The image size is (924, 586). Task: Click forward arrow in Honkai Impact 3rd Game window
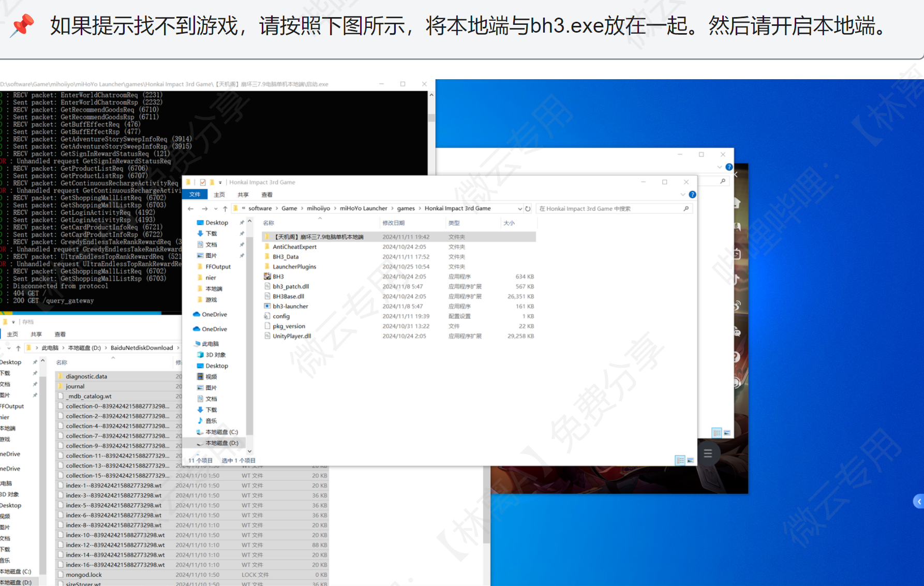click(x=205, y=209)
